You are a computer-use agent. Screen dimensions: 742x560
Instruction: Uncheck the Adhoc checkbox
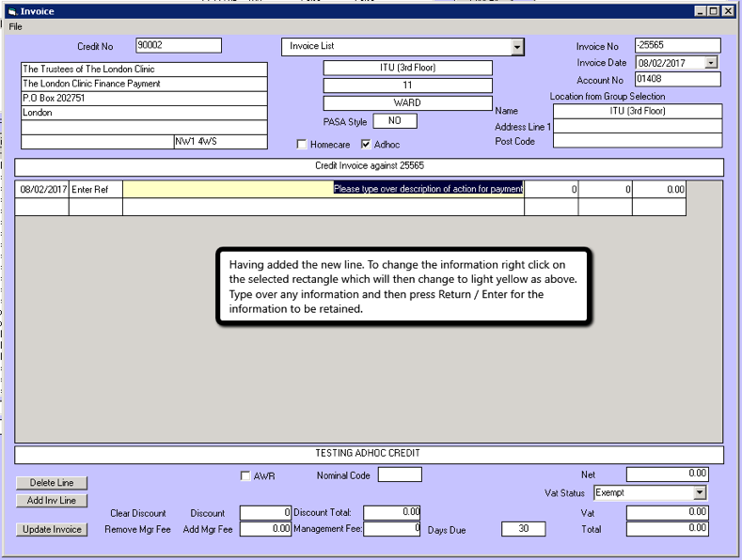(x=366, y=145)
